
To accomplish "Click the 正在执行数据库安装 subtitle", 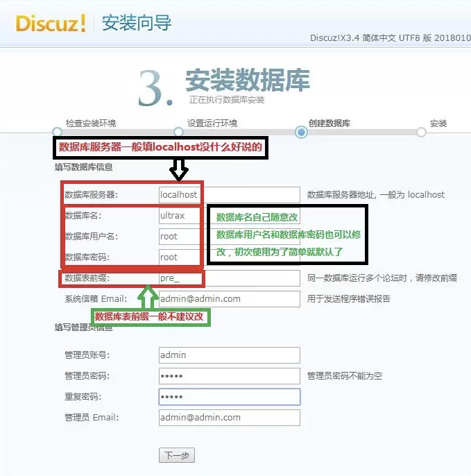I will pyautogui.click(x=227, y=100).
